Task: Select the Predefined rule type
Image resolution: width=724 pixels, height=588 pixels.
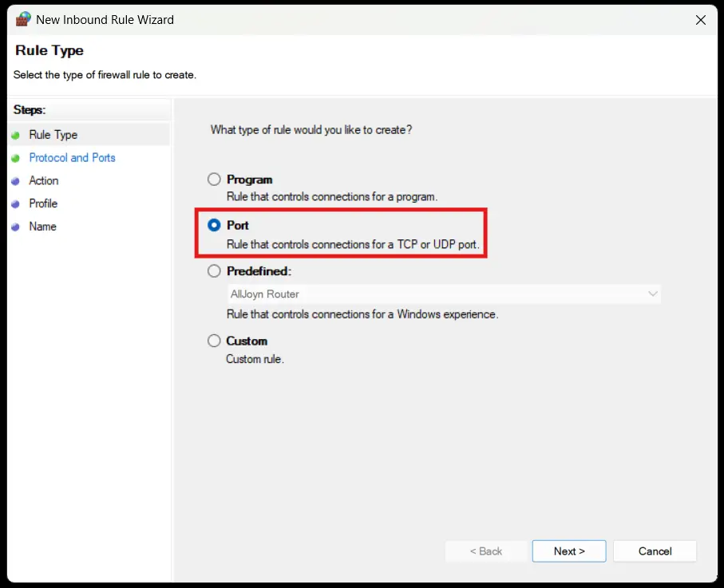Action: click(213, 270)
